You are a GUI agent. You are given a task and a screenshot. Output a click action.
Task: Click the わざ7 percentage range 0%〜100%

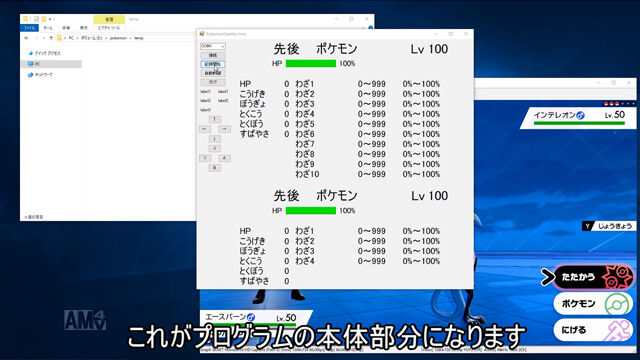click(x=421, y=144)
